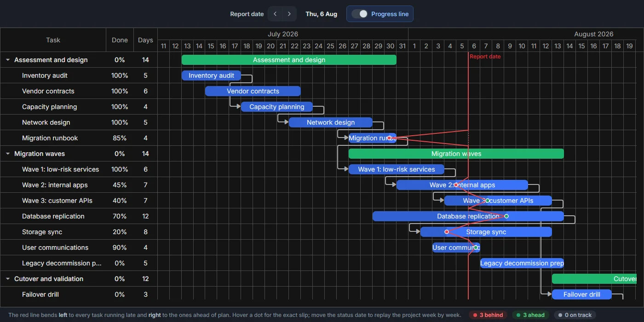Click the Database replication green progress dot

pyautogui.click(x=506, y=216)
